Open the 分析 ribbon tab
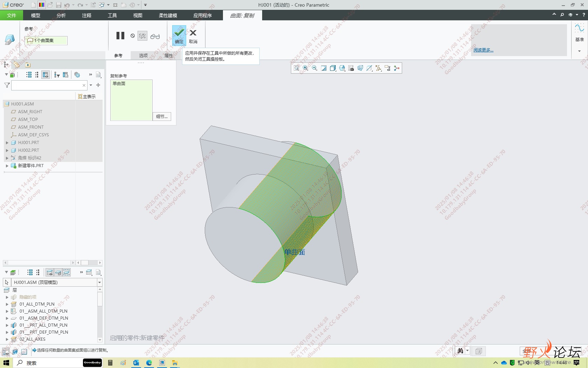The height and width of the screenshot is (368, 588). coord(61,15)
